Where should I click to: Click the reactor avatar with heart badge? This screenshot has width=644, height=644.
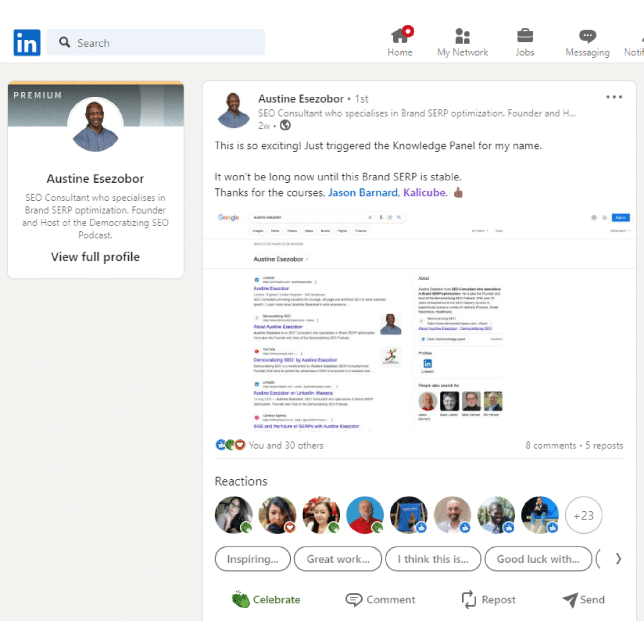tap(277, 515)
